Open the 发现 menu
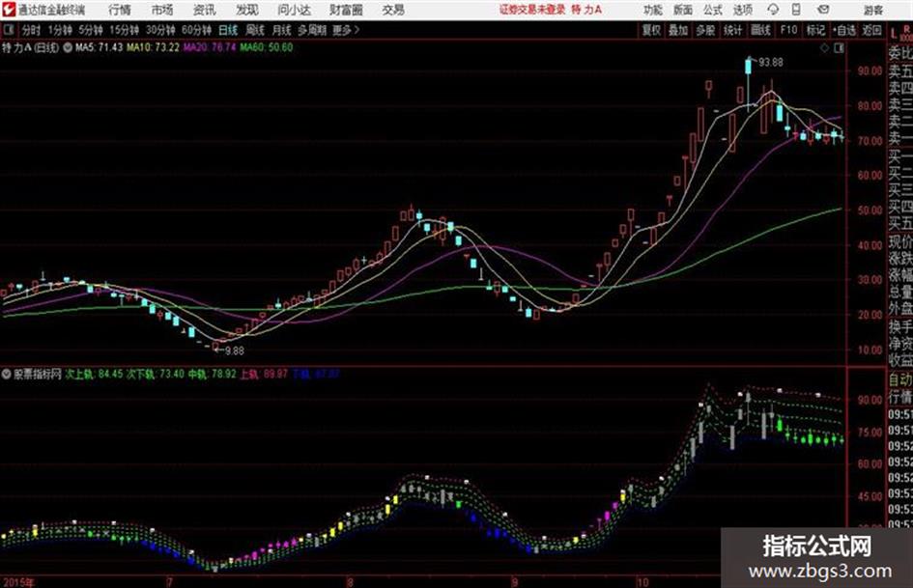The height and width of the screenshot is (588, 913). pyautogui.click(x=247, y=10)
